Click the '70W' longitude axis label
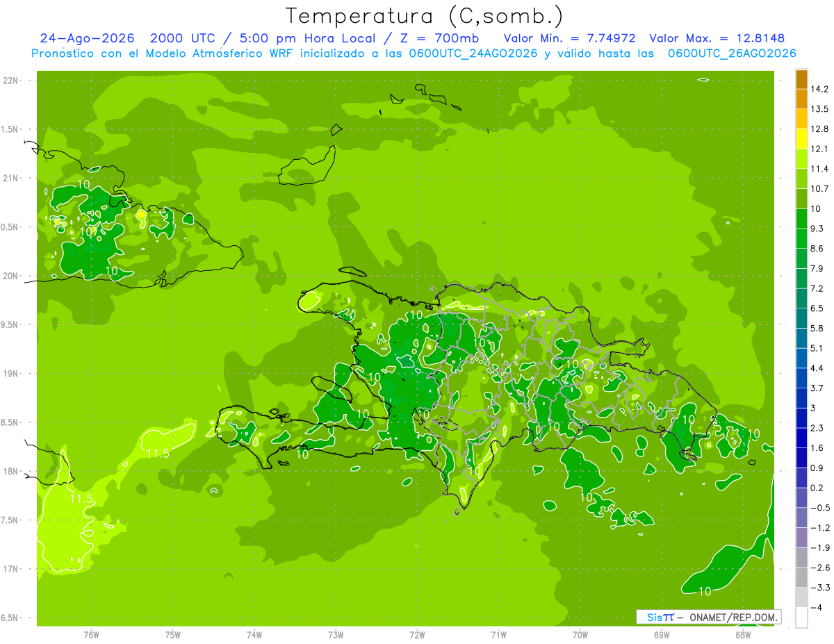834x644 pixels. point(580,634)
